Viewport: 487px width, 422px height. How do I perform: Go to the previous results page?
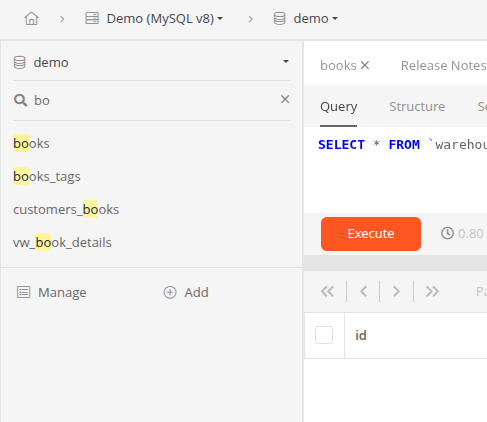coord(363,291)
